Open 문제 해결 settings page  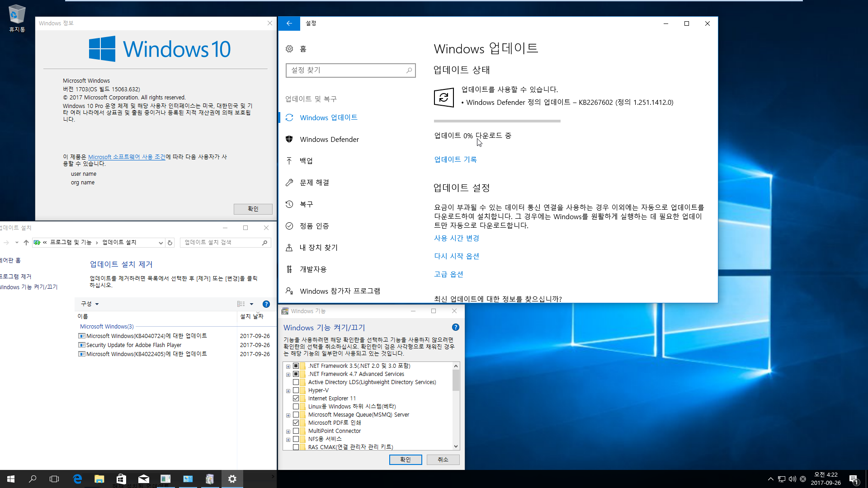314,183
